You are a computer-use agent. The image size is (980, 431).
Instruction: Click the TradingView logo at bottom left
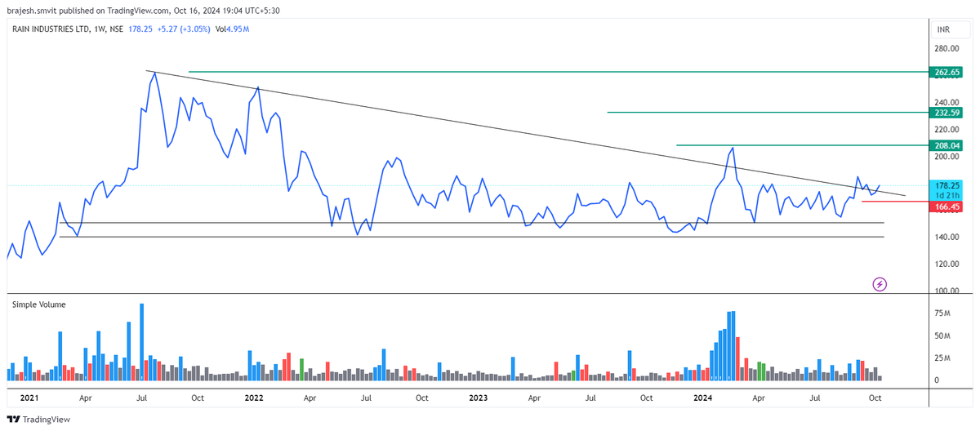tap(38, 420)
